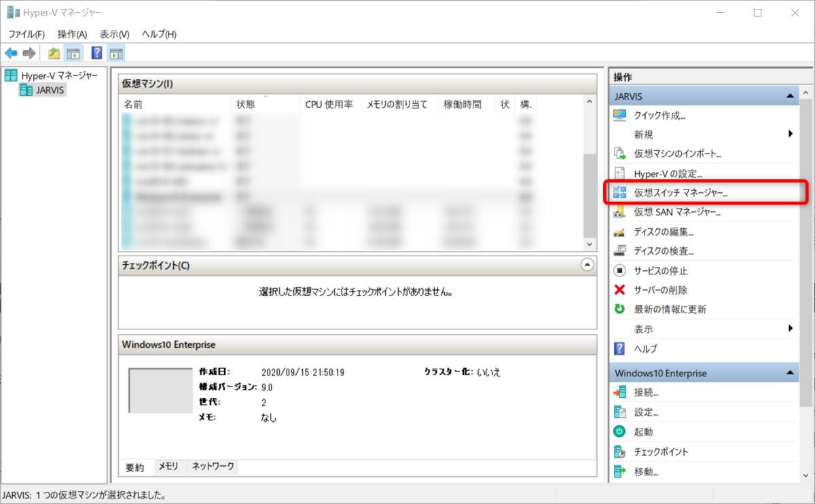Click the クイック作成 monitor icon
The height and width of the screenshot is (504, 815).
coord(619,115)
